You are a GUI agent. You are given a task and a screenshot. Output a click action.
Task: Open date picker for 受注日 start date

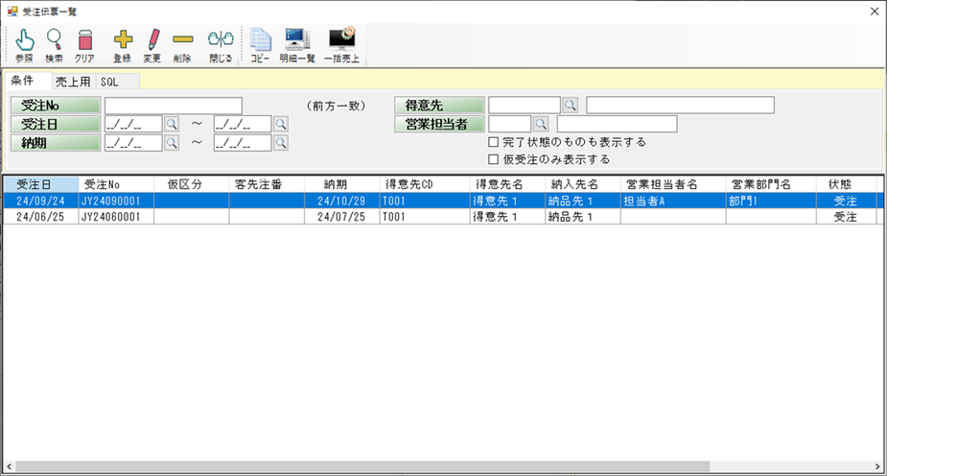click(x=172, y=124)
